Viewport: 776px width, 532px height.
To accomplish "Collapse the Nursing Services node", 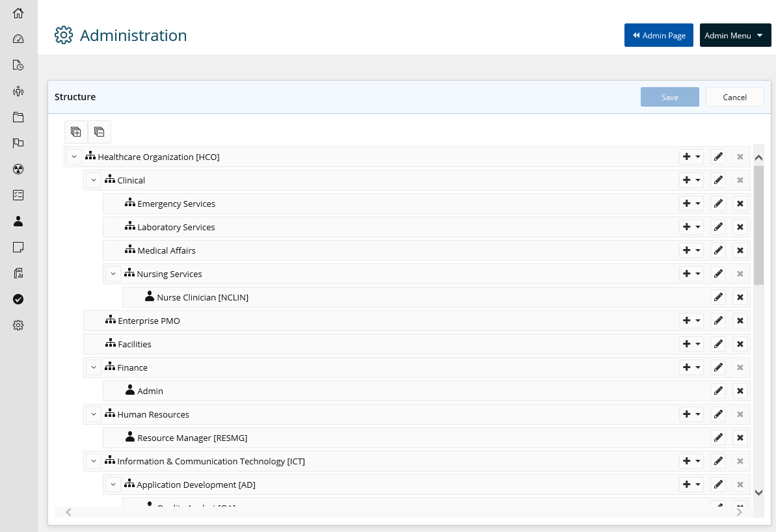I will [113, 274].
